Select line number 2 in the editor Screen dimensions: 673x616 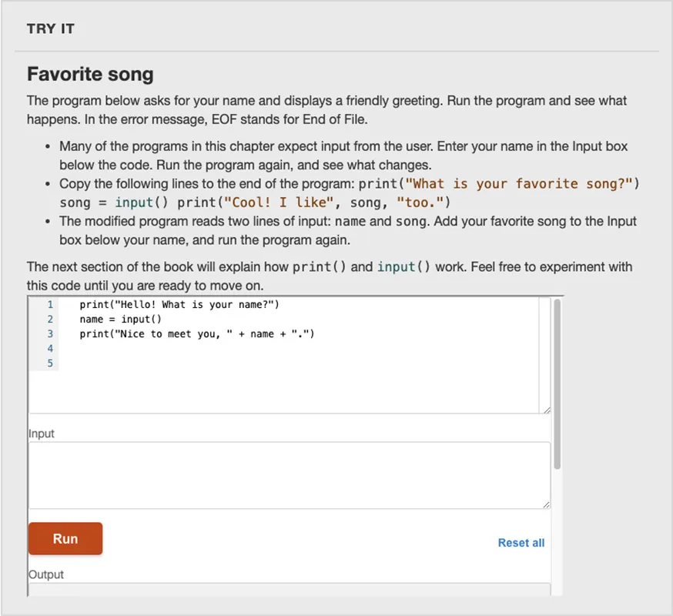49,319
